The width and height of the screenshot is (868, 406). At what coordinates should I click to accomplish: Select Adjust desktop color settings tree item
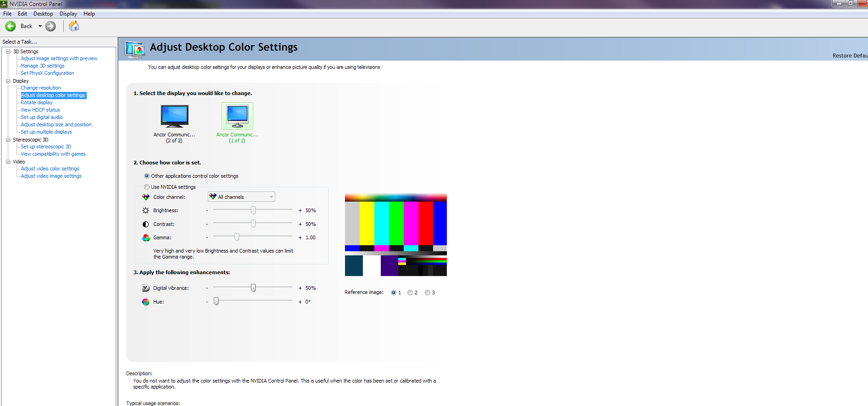[x=53, y=95]
